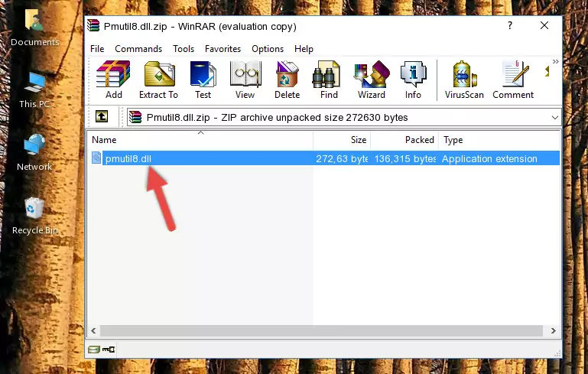Open the Favorites menu
Viewport: 588px width, 374px height.
pos(223,49)
